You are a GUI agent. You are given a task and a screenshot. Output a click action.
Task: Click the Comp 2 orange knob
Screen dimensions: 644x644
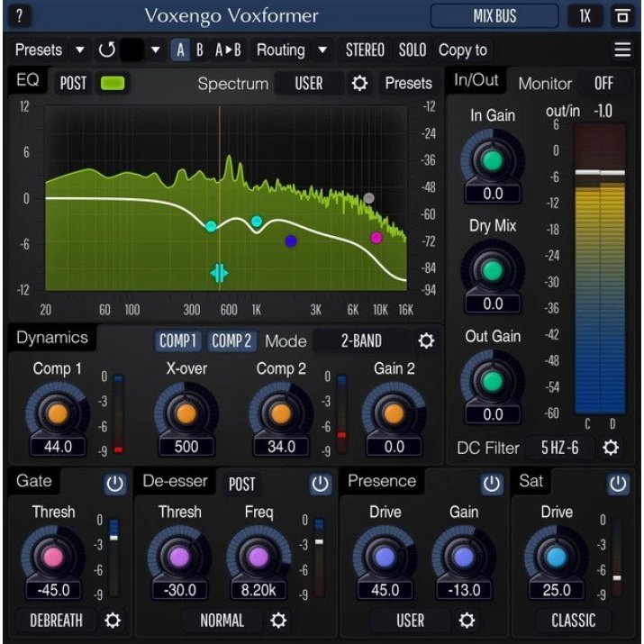(281, 413)
